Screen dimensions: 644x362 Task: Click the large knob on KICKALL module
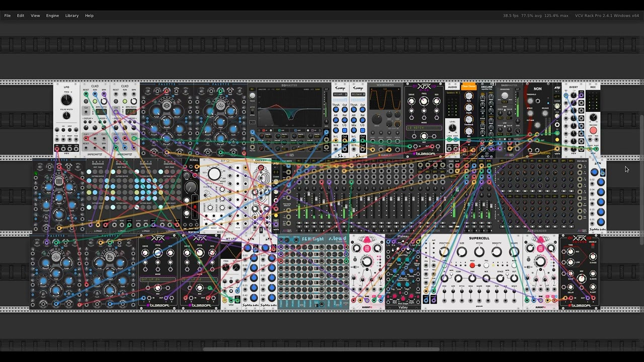coord(191,187)
